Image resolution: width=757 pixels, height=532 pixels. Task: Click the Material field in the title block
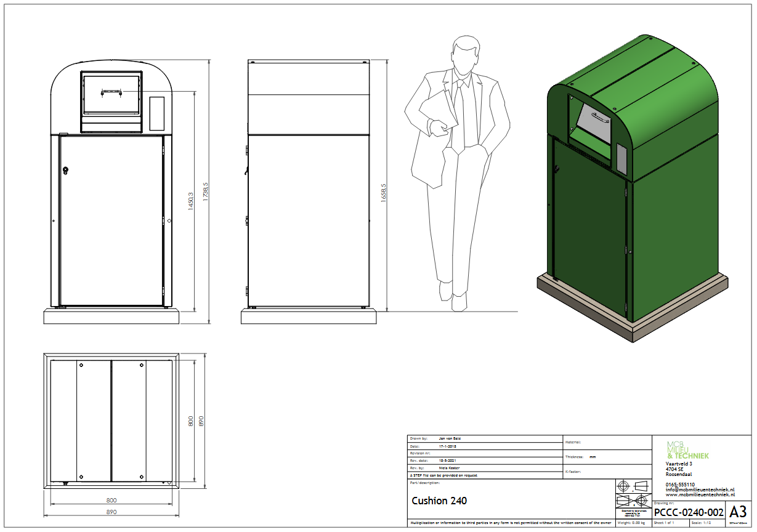tap(607, 441)
